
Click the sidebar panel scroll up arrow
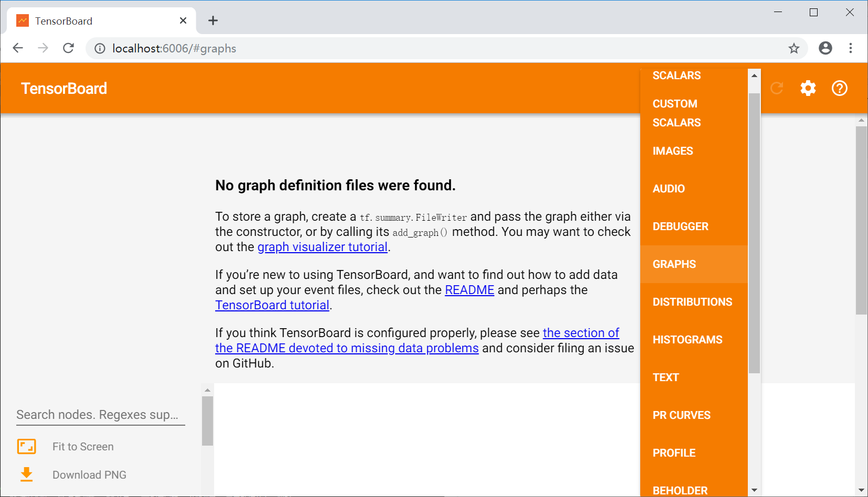pyautogui.click(x=207, y=390)
